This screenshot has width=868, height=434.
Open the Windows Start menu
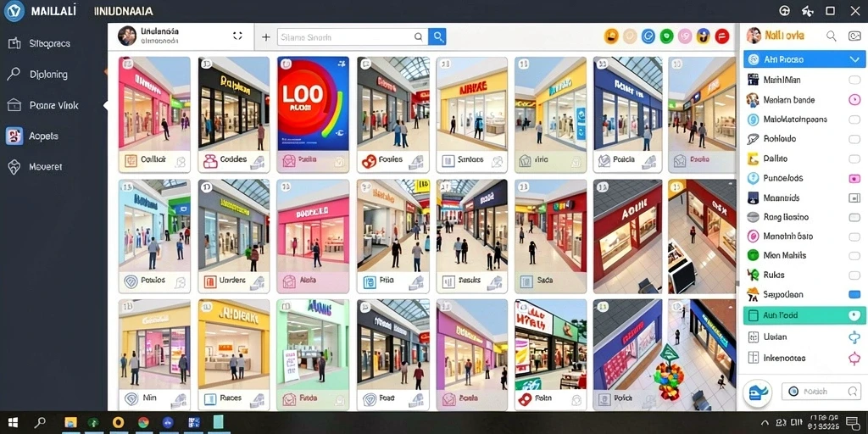point(13,423)
